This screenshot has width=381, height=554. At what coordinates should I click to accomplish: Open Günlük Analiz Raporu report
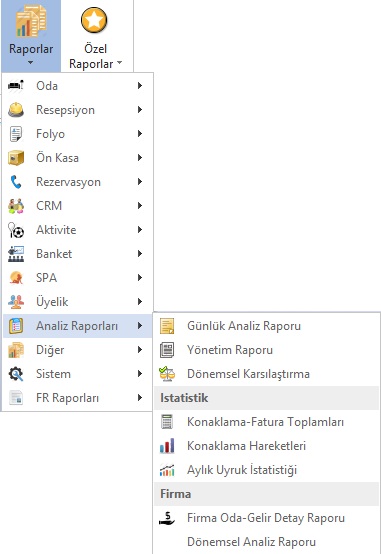pos(266,326)
